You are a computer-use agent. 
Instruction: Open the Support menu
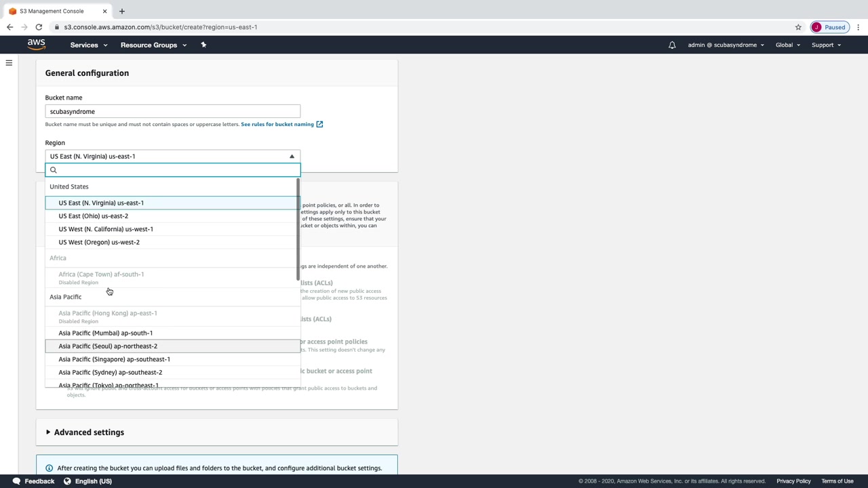pos(826,45)
